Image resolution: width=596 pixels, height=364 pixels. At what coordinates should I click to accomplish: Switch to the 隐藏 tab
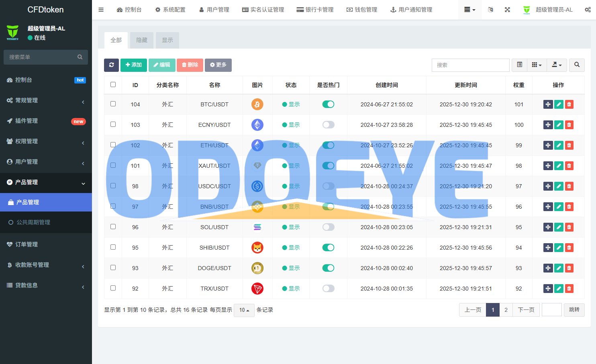click(x=142, y=40)
